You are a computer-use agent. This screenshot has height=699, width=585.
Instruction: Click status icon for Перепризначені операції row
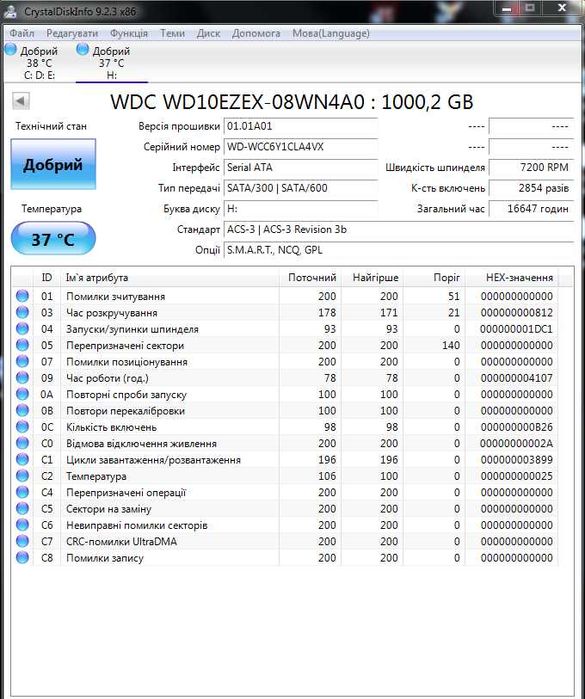coord(22,492)
